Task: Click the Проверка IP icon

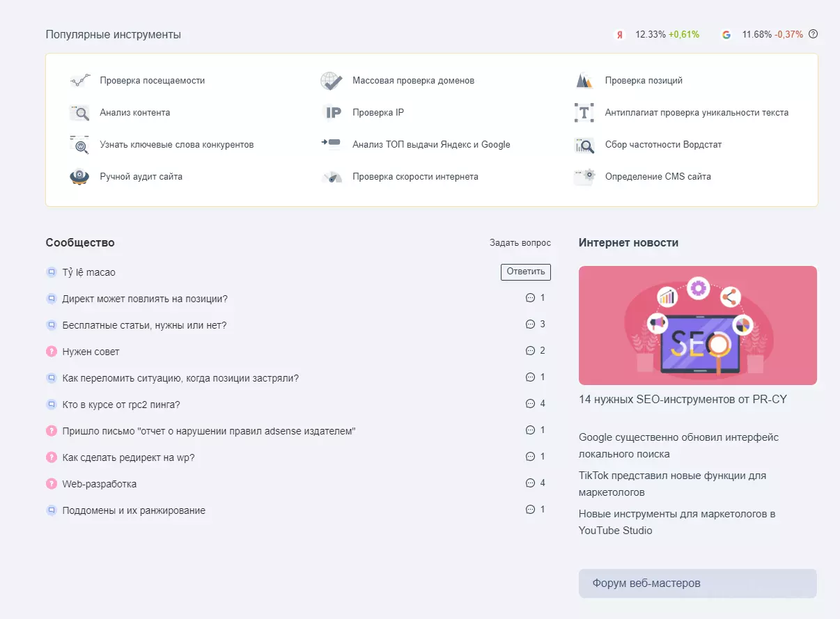Action: pyautogui.click(x=332, y=112)
